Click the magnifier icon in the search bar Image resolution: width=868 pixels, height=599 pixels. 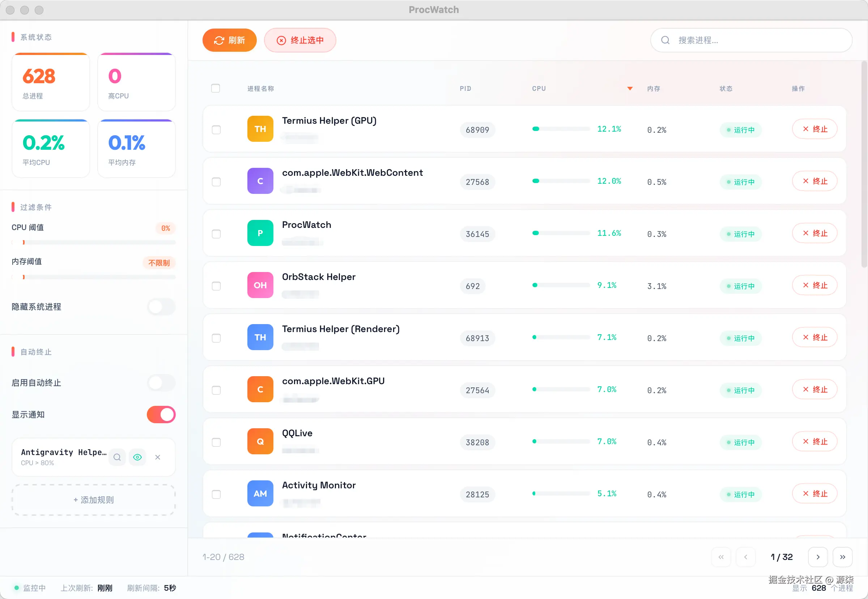(665, 40)
